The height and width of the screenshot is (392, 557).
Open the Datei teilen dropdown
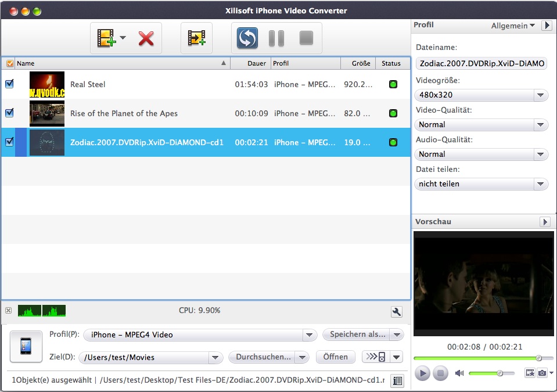pyautogui.click(x=481, y=184)
